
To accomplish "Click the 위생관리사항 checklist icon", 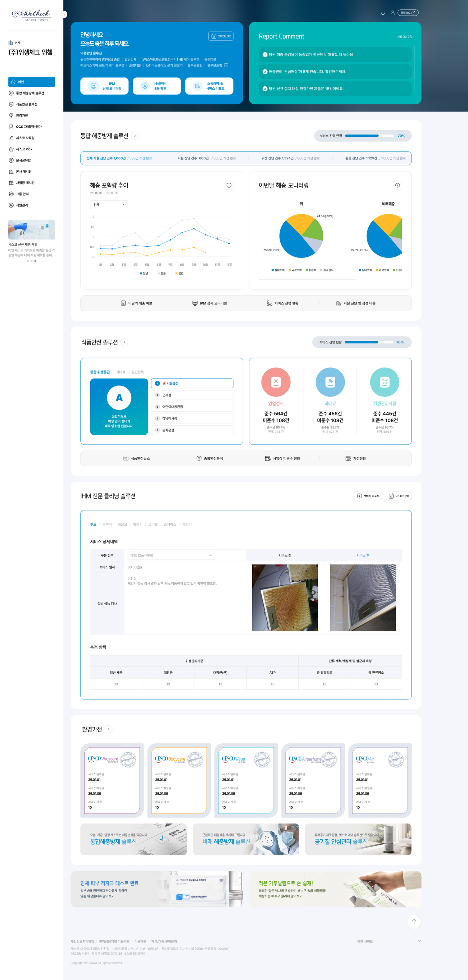I will [384, 382].
